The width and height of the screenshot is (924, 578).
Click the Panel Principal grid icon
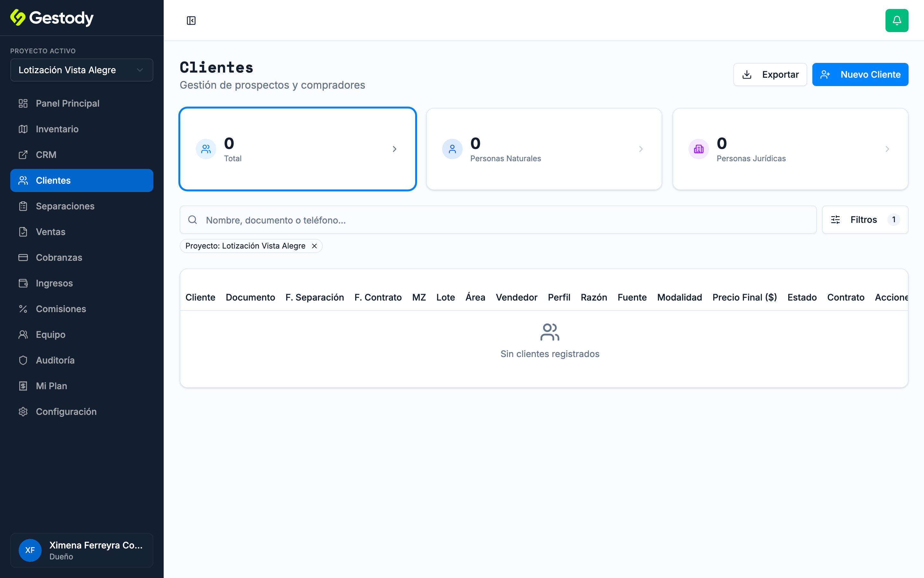pyautogui.click(x=23, y=103)
